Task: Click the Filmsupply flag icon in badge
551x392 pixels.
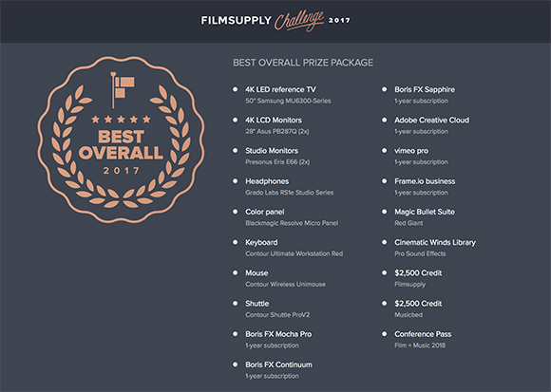Action: coord(122,90)
